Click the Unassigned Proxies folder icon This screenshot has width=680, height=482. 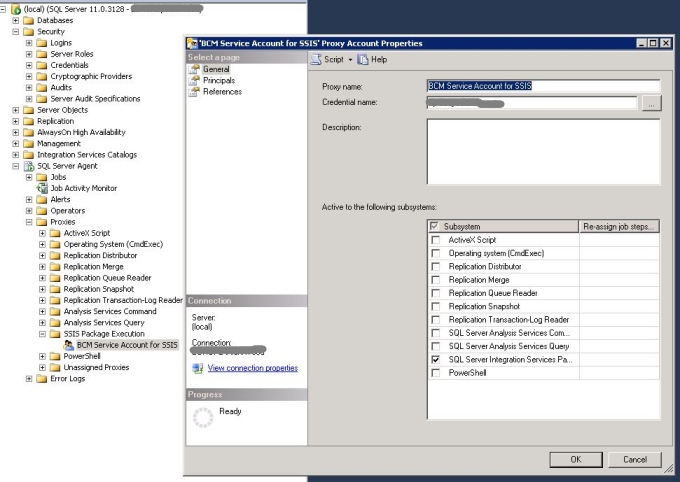click(x=55, y=367)
